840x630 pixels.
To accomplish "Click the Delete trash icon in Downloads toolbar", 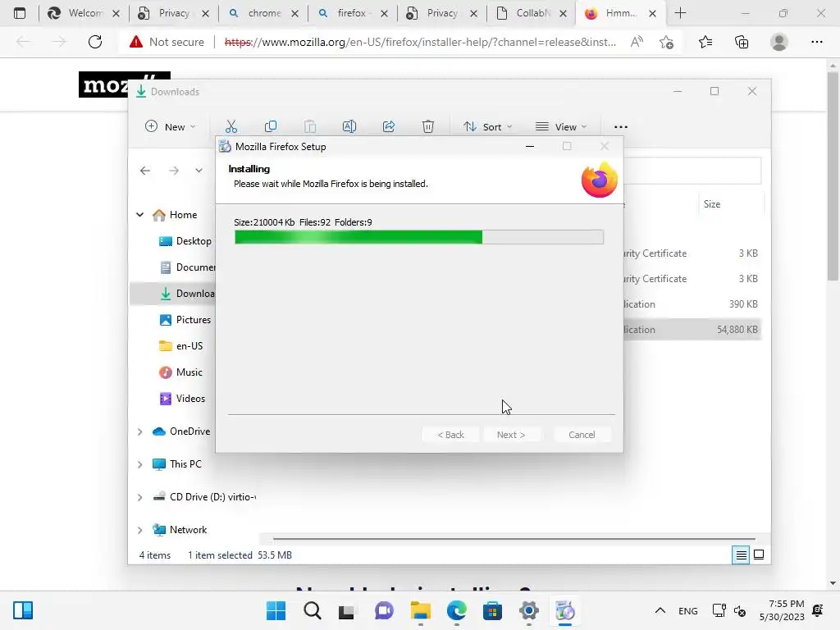I will tap(427, 126).
